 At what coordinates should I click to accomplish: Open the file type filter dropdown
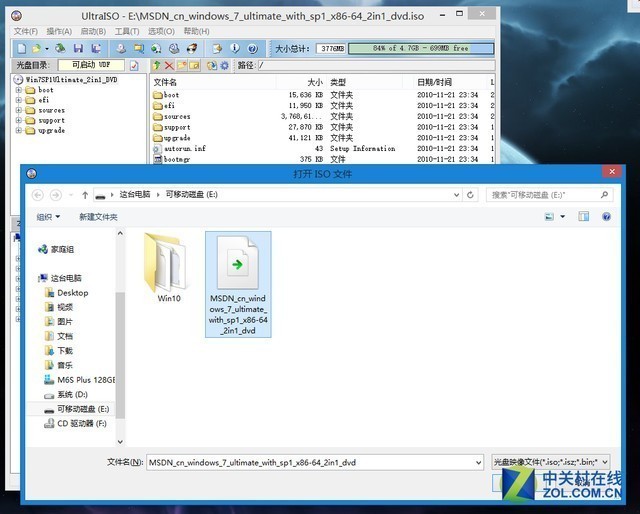549,462
